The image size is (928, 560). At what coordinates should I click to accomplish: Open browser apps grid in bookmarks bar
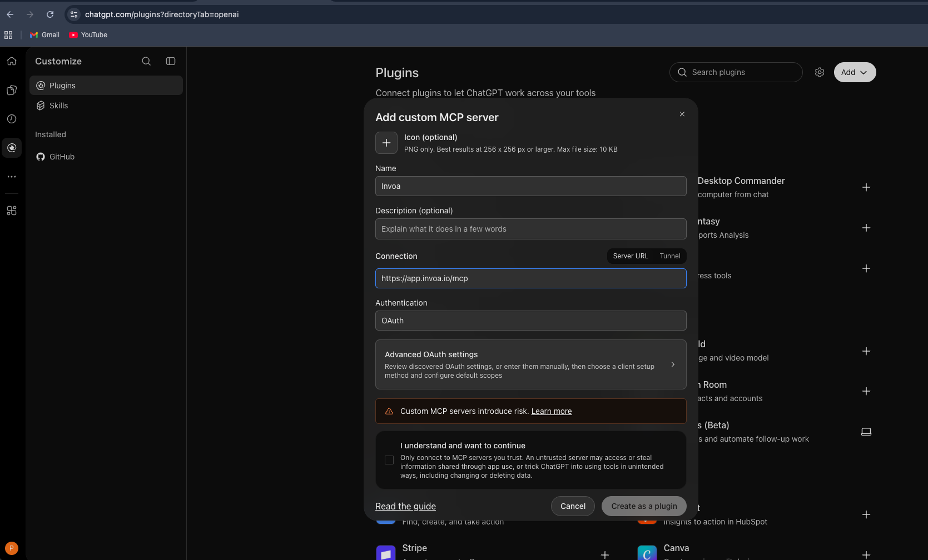(8, 35)
